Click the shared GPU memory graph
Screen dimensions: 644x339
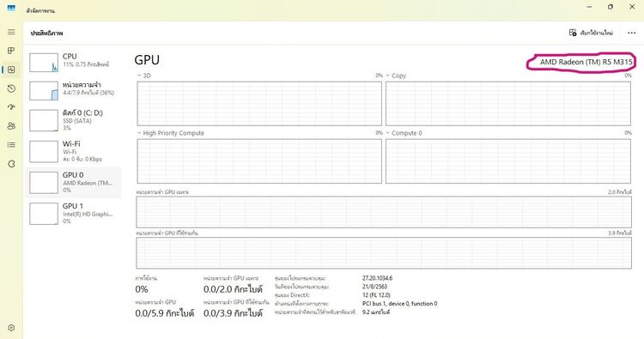click(384, 253)
